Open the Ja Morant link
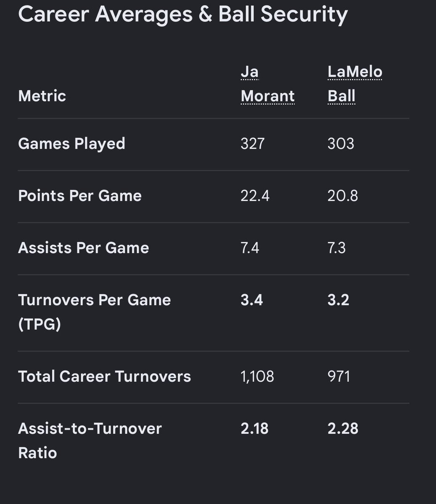 [267, 84]
